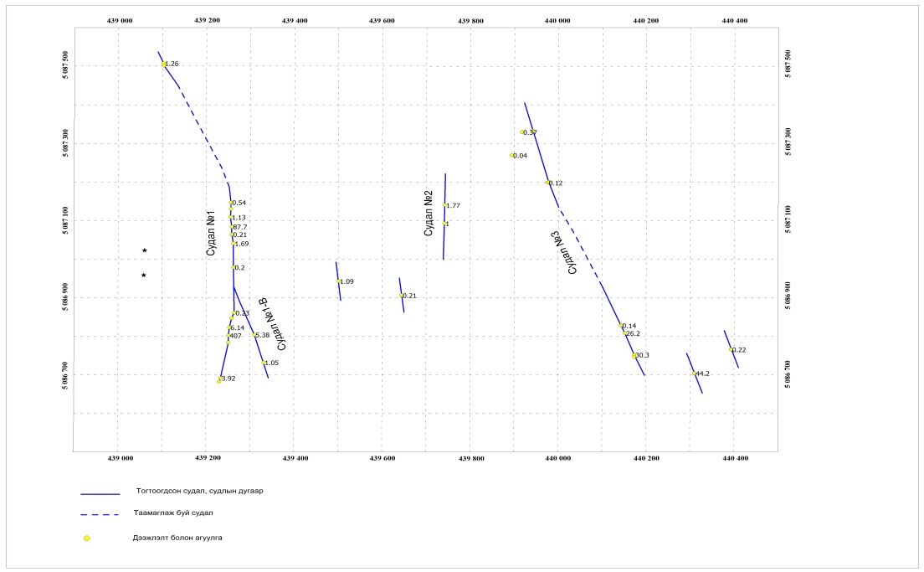Click the yellow marker labeled 44.2
Screen dimensions: 924x572
[x=694, y=374]
